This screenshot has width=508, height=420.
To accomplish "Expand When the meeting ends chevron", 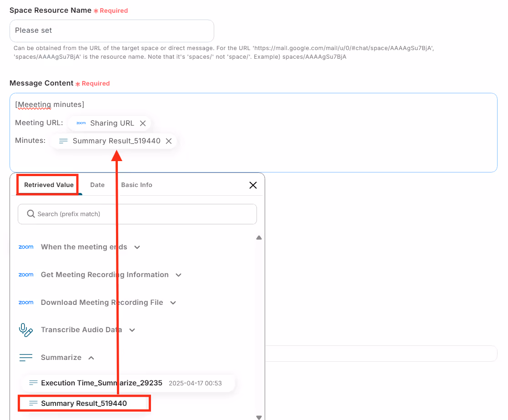I will 137,247.
